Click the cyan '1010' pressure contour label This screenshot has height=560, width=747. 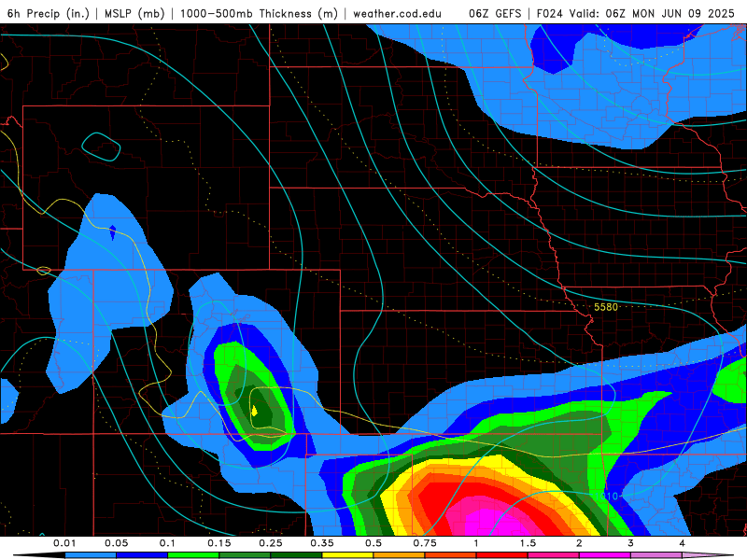[606, 497]
